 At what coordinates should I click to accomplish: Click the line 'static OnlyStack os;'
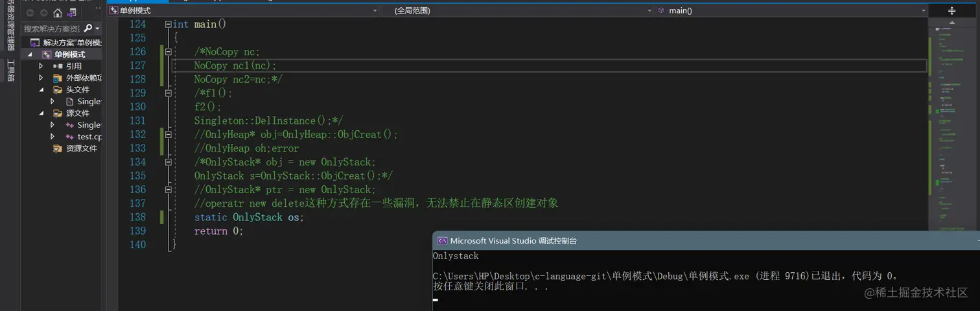tap(249, 217)
